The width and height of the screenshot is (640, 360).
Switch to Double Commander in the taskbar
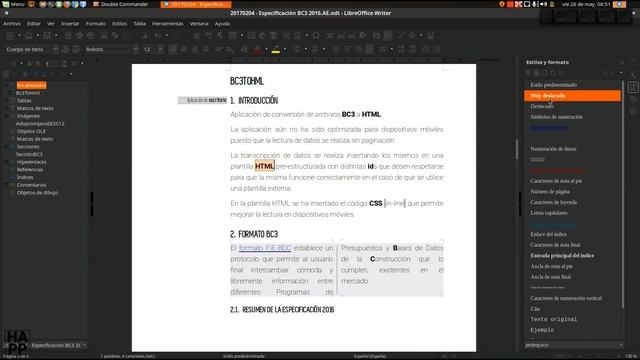(120, 4)
